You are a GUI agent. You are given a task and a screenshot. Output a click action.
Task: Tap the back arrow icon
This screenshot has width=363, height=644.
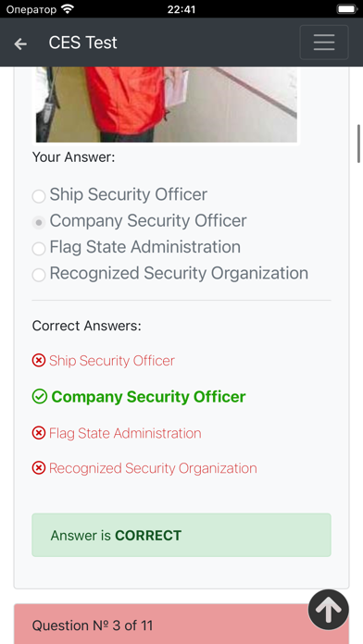(20, 43)
